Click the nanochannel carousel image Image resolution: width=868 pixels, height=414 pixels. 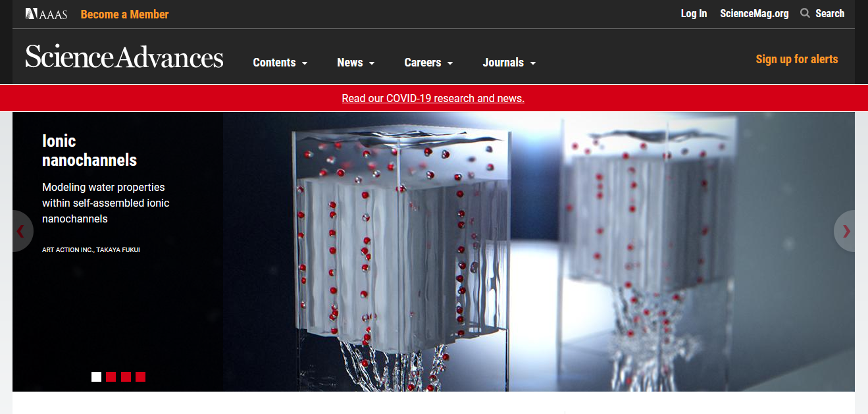538,251
